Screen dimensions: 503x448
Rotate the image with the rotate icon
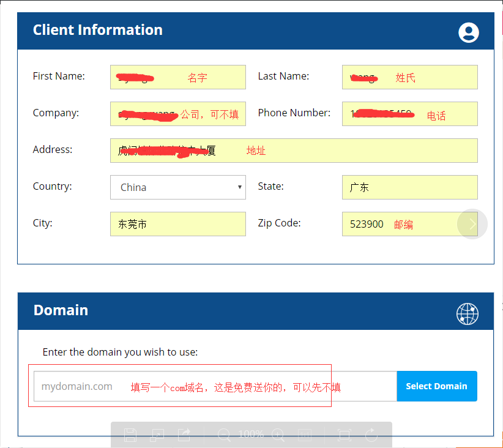pyautogui.click(x=371, y=435)
